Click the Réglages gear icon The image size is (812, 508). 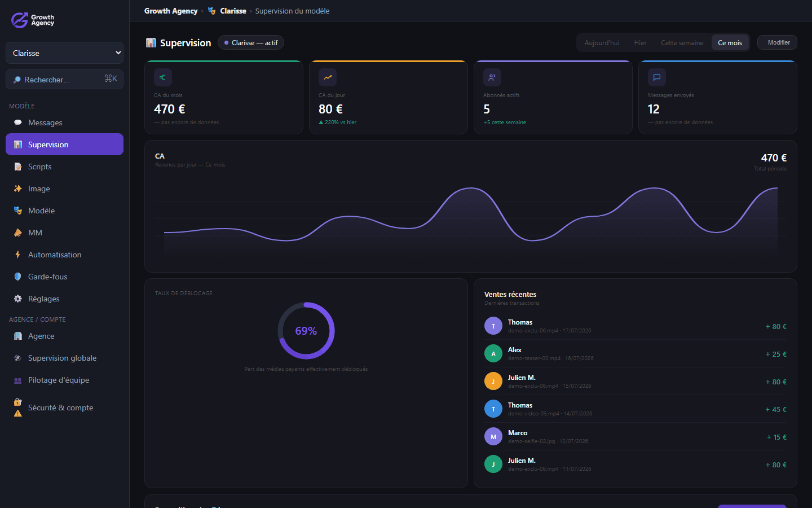[18, 299]
